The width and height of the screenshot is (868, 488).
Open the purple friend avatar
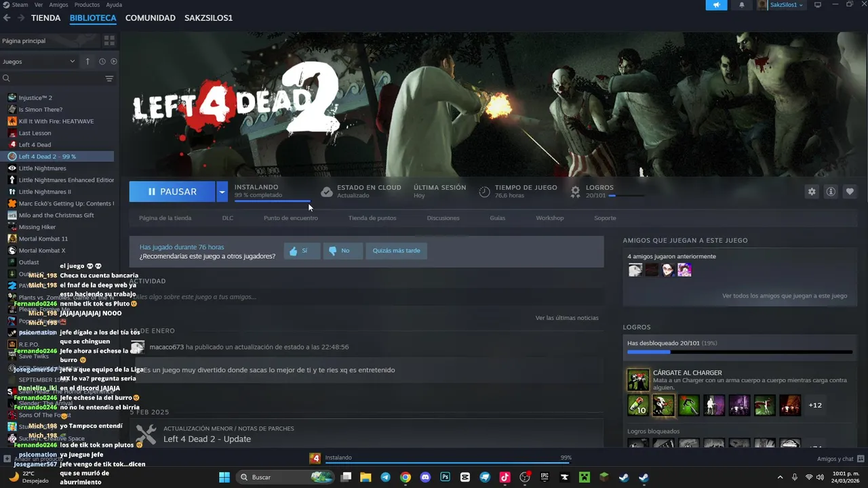point(684,270)
